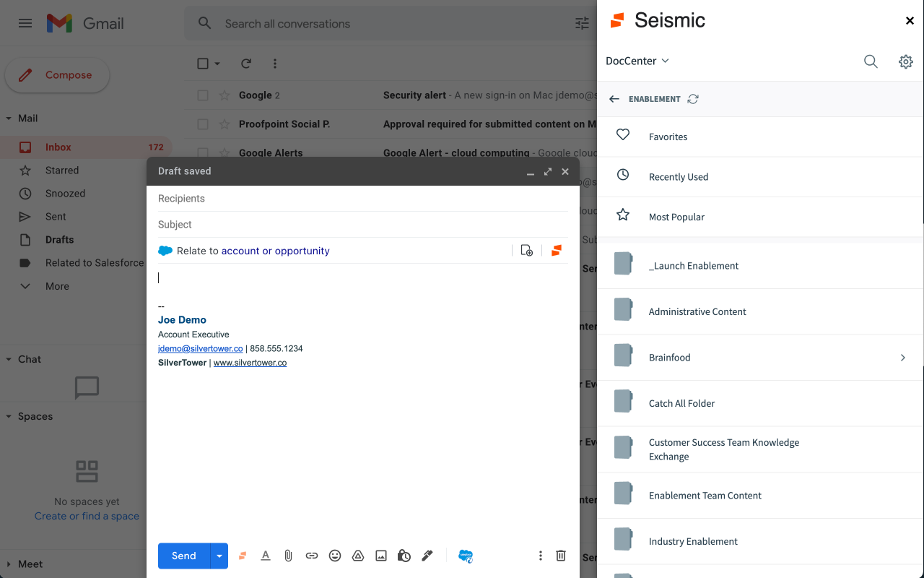Check the select-all conversations checkbox

(203, 63)
